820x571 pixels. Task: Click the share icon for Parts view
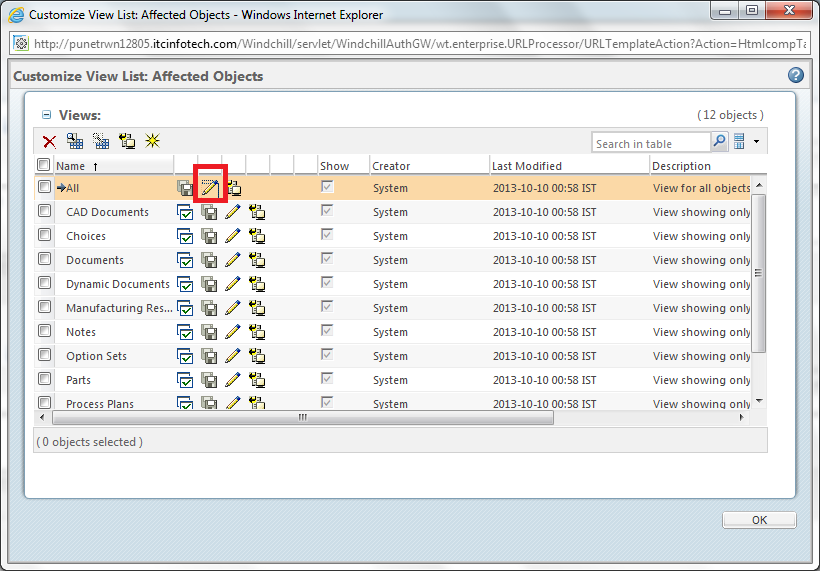[257, 380]
